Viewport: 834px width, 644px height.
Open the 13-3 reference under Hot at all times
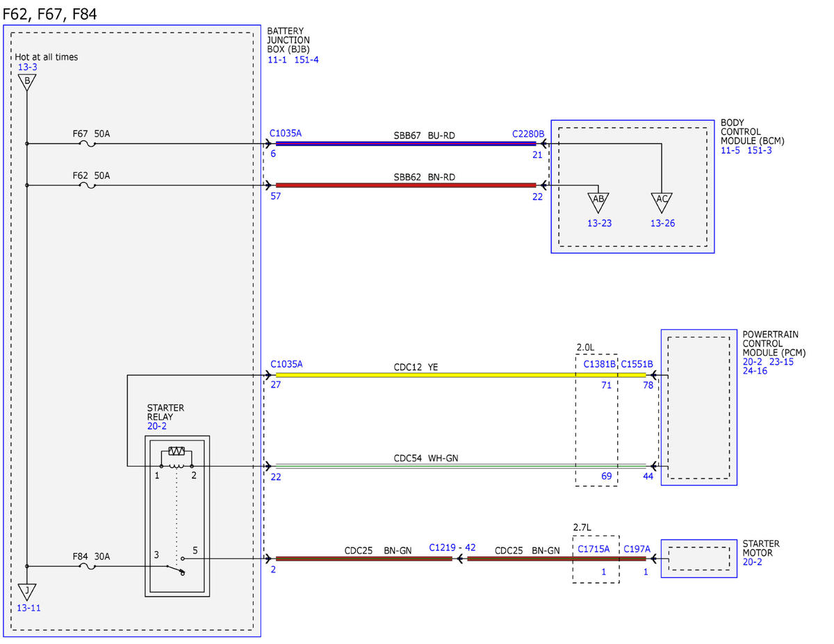point(28,67)
